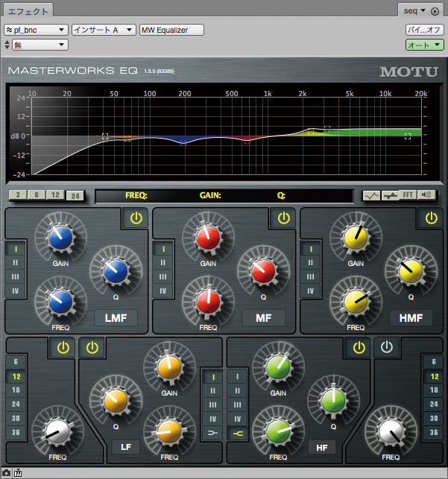Set low-cut slope to 24
The image size is (448, 479).
[x=16, y=405]
